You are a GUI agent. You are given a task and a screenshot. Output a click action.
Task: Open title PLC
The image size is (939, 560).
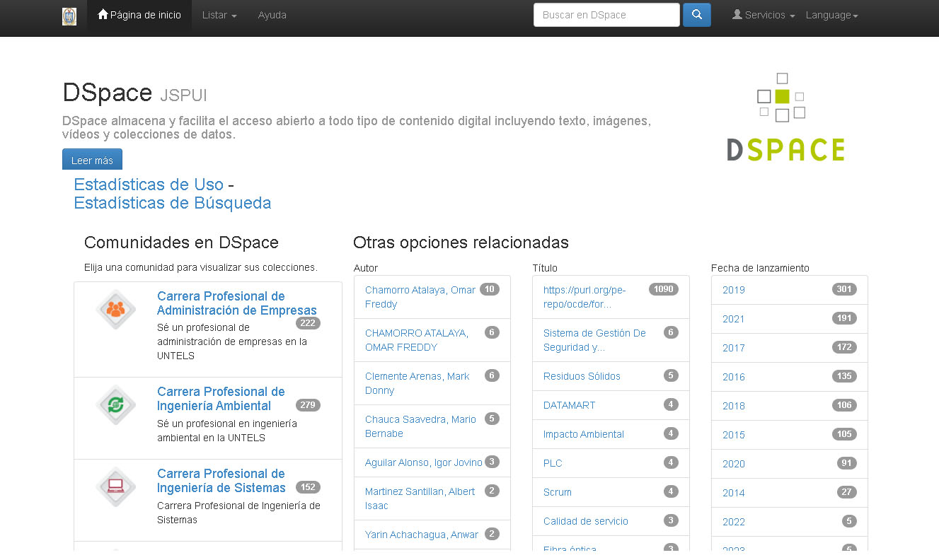(553, 463)
